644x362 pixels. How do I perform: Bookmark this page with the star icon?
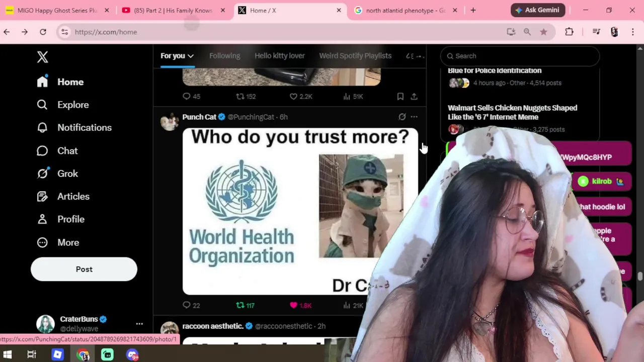543,32
